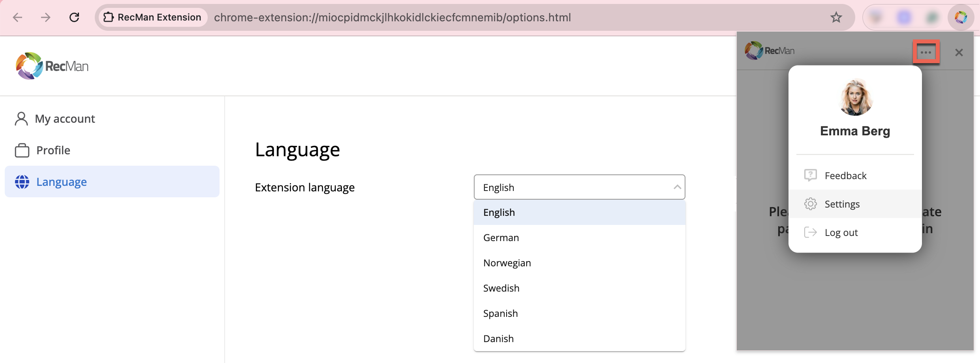Click the address bar URL field
Screen dimensions: 980x363
pyautogui.click(x=392, y=17)
